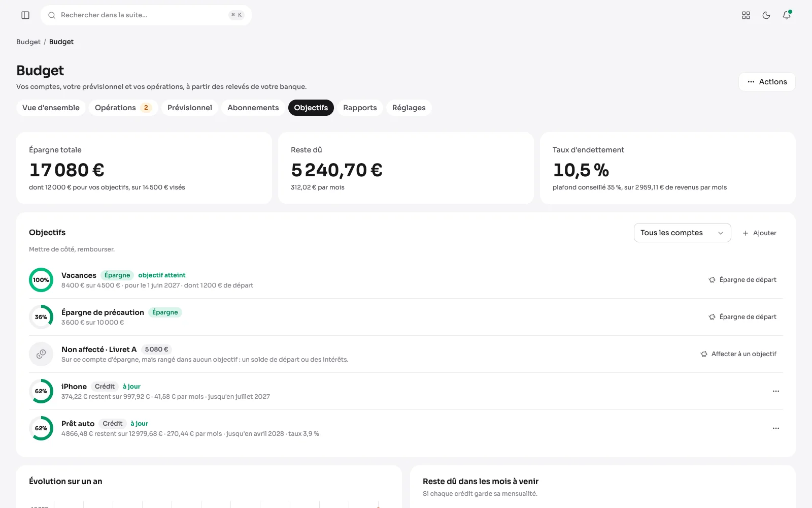Click the à jour status on Prêt auto
Viewport: 812px width, 508px height.
(139, 424)
